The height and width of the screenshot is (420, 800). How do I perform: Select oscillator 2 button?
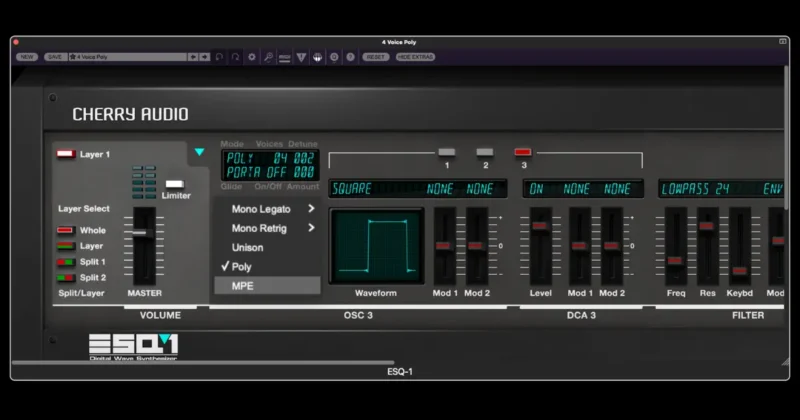tap(485, 152)
